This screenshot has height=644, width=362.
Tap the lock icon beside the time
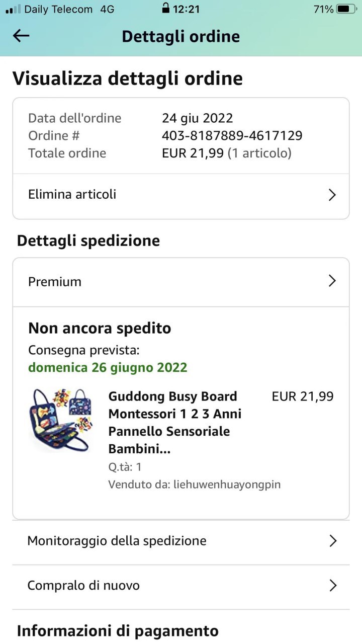coord(165,9)
